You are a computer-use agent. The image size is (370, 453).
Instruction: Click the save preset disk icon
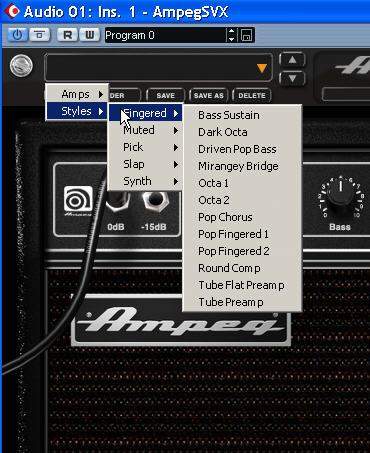(247, 35)
